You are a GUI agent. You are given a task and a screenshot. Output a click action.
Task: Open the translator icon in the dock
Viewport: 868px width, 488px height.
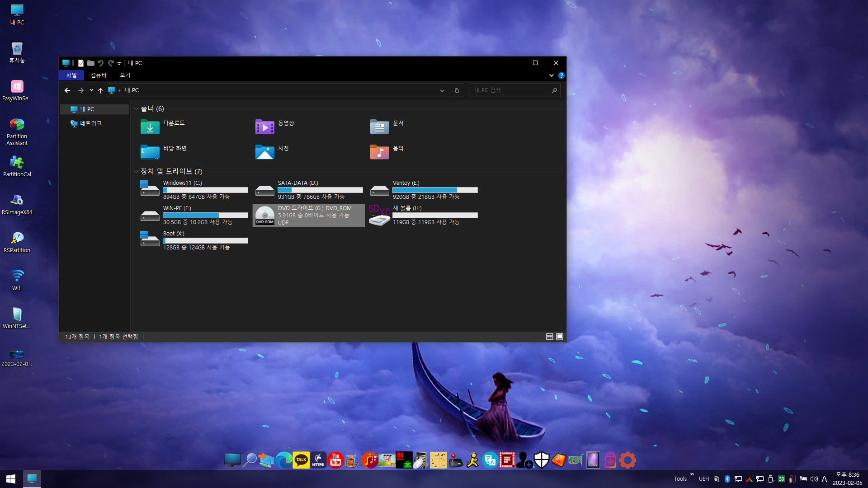[x=490, y=460]
